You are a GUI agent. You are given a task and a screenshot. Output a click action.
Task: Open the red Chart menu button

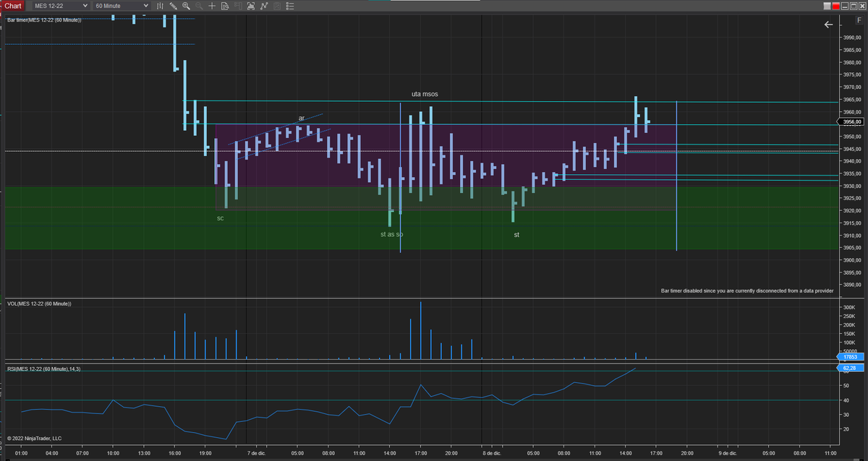[x=14, y=5]
